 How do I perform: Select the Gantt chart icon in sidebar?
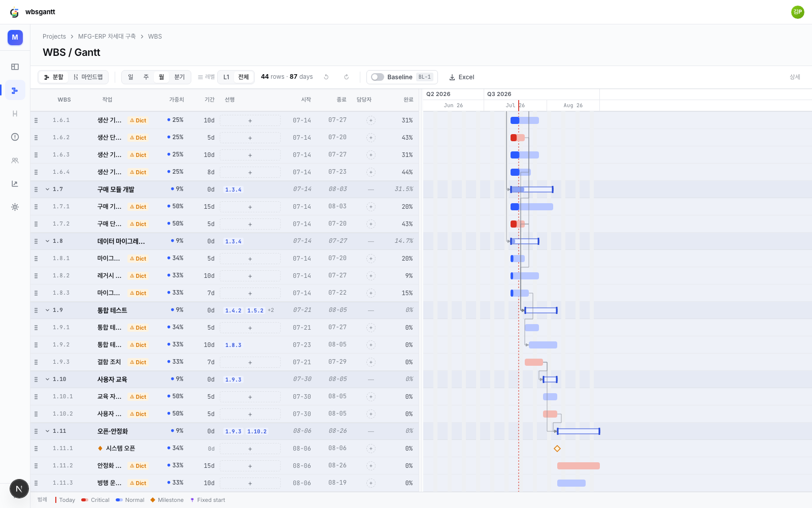(15, 90)
